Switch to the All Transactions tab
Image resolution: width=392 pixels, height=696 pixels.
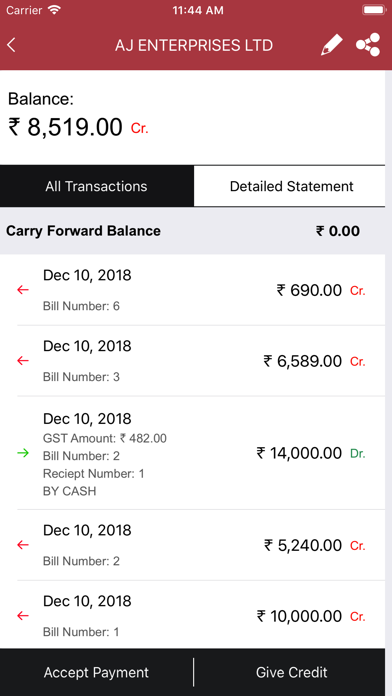[x=96, y=186]
